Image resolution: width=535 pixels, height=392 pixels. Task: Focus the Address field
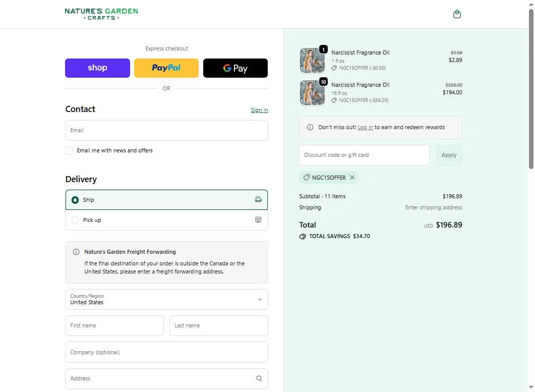coord(166,378)
